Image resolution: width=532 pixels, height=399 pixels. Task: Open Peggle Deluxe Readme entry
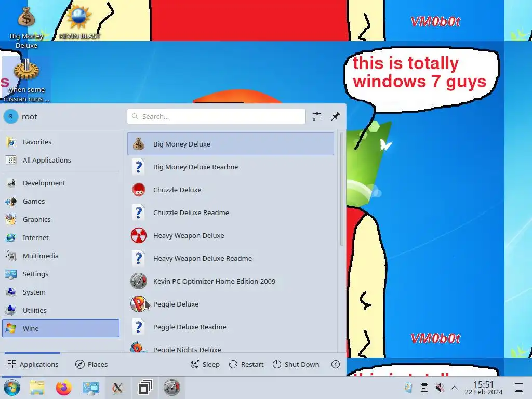[x=230, y=327]
